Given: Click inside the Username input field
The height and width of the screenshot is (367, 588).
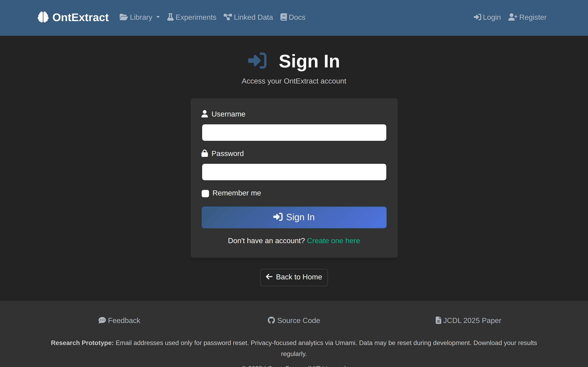Looking at the screenshot, I should [294, 132].
